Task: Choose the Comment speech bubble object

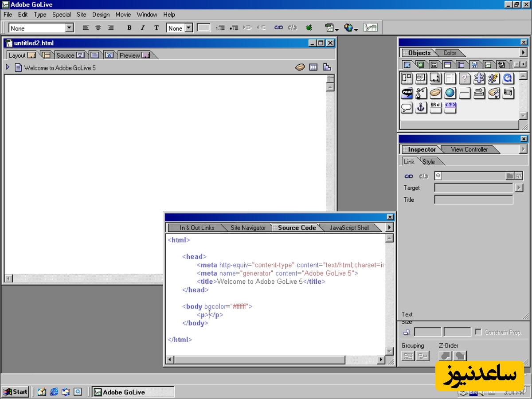Action: tap(407, 107)
